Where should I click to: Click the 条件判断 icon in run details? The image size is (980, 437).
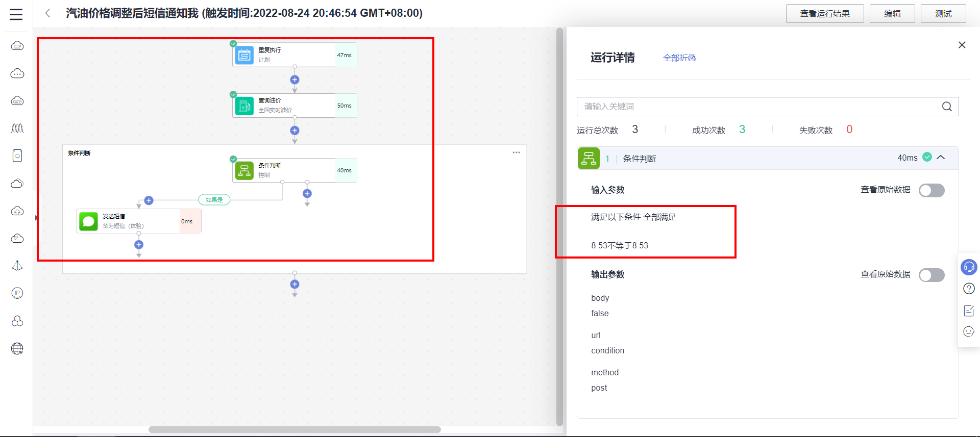(x=589, y=158)
